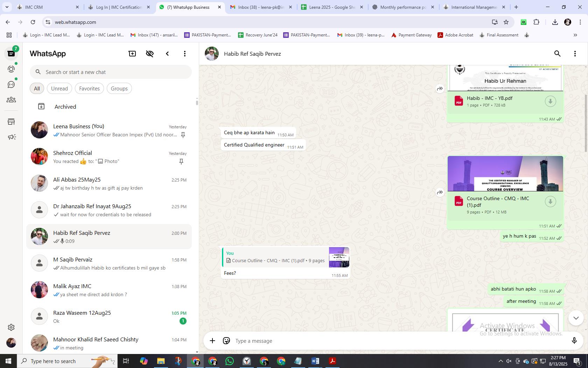Open the profile avatar at sidebar bottom
Viewport: 588px width, 368px height.
11,342
